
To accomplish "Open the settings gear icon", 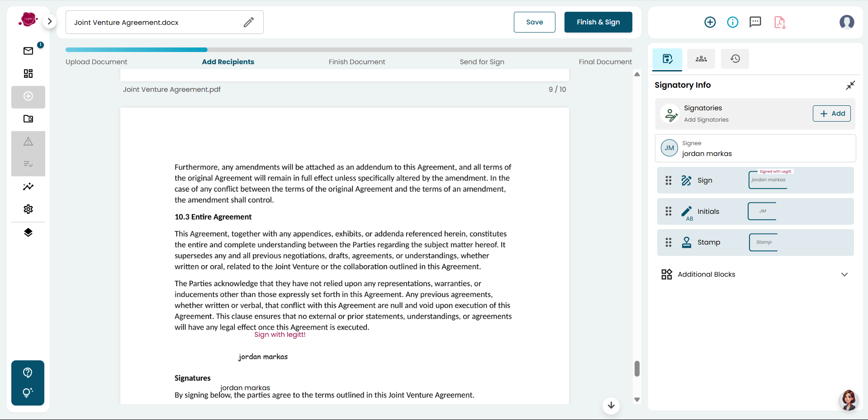I will coord(28,209).
